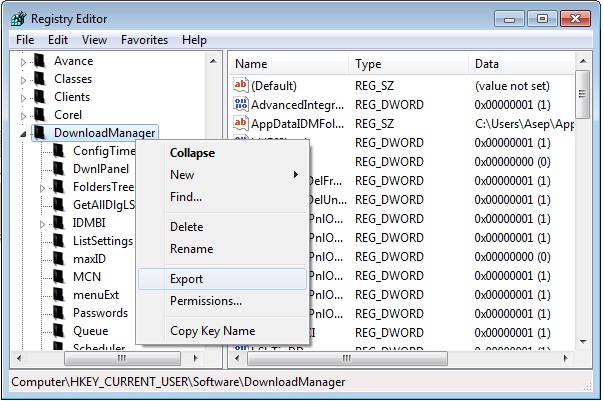Image resolution: width=604 pixels, height=401 pixels.
Task: Expand the IDMBI subkey
Action: 42,224
